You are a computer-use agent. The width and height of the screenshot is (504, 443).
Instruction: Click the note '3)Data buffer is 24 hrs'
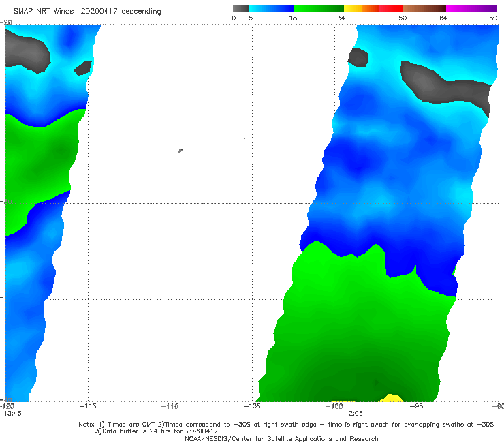point(157,431)
